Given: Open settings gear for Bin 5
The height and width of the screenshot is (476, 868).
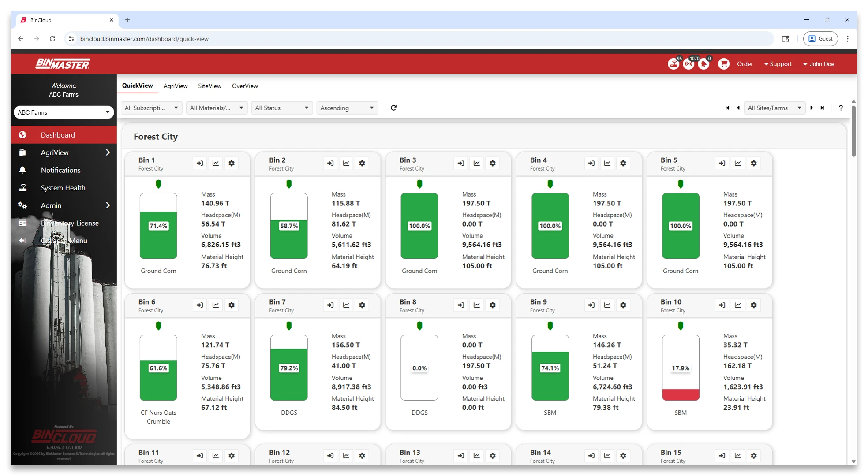Looking at the screenshot, I should [x=754, y=164].
